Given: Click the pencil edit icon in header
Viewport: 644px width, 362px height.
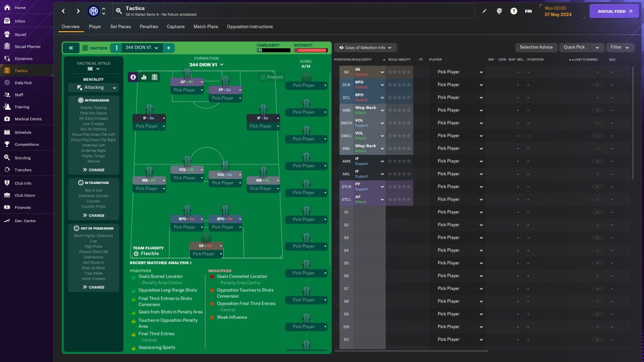Looking at the screenshot, I should [x=485, y=11].
